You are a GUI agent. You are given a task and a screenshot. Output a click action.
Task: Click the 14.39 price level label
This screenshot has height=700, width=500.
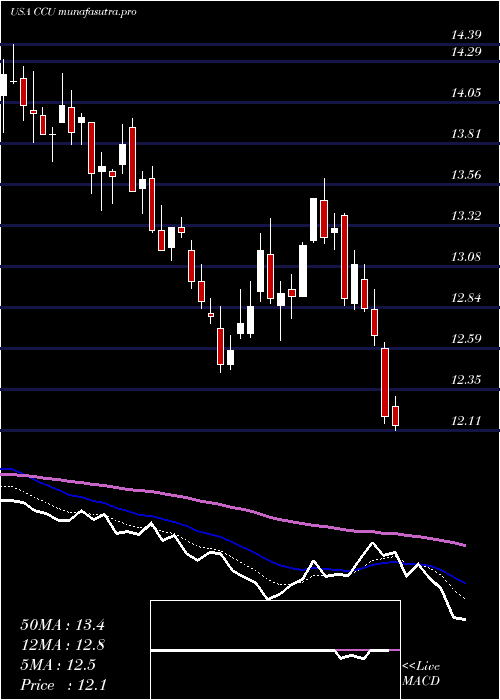[466, 34]
